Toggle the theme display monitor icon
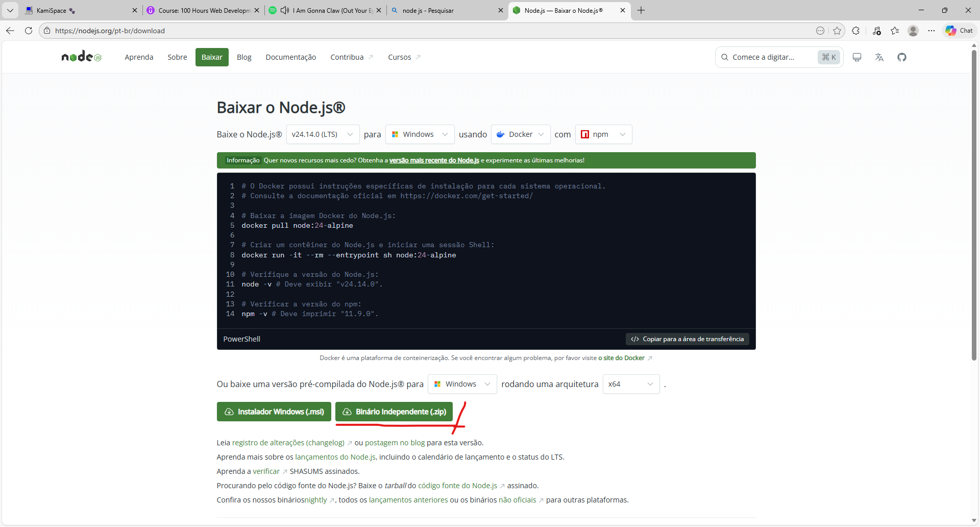 coord(857,57)
